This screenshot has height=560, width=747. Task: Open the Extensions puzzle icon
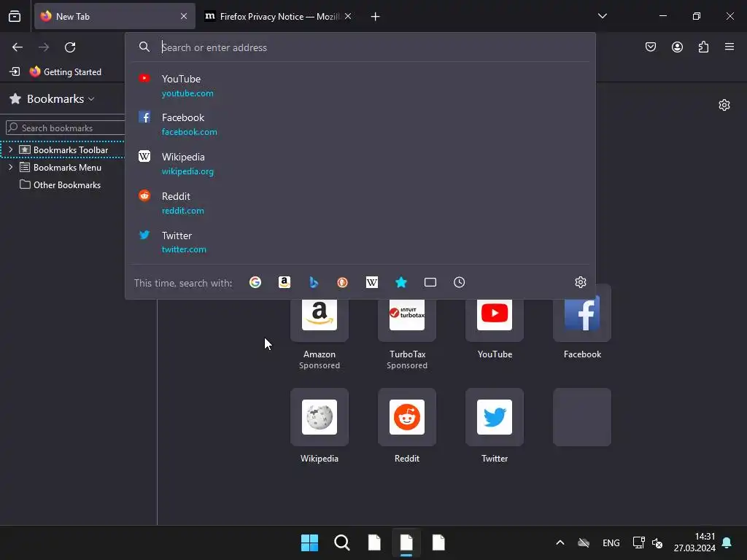pos(703,47)
